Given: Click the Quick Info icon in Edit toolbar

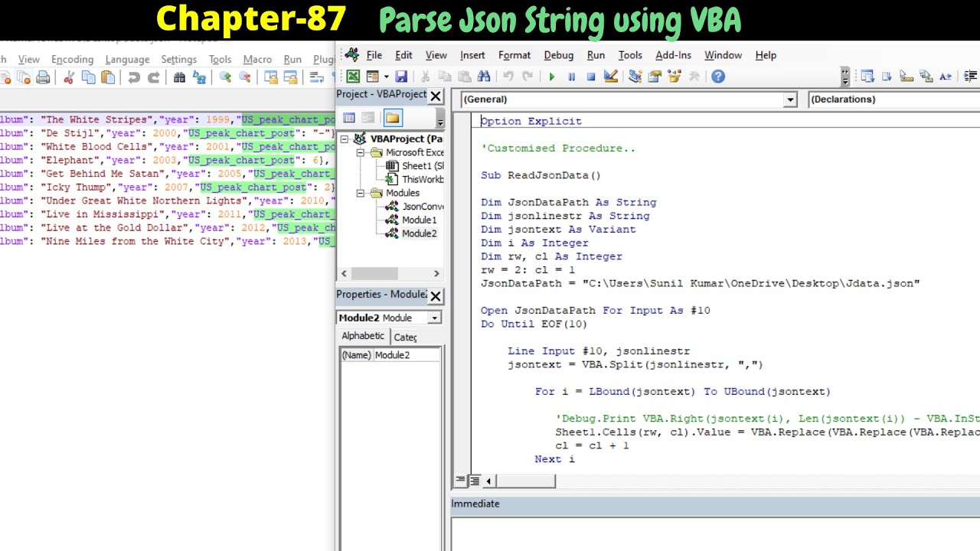Looking at the screenshot, I should pyautogui.click(x=906, y=77).
